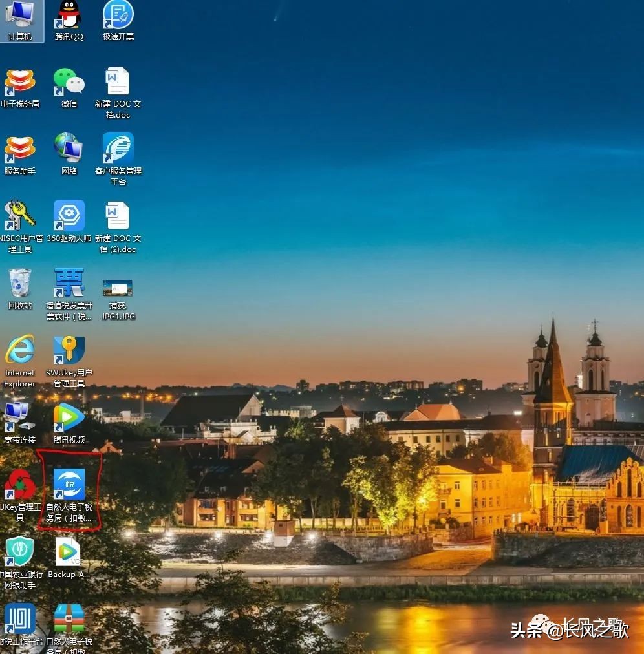Open 中国农业银行网银助手 shield icon
Image resolution: width=644 pixels, height=654 pixels.
20,551
